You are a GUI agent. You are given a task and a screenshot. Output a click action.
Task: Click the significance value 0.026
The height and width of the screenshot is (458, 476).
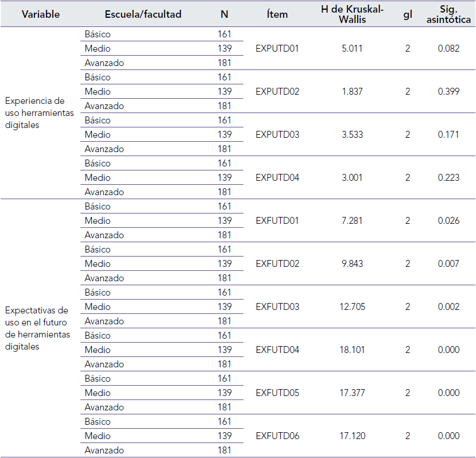448,221
